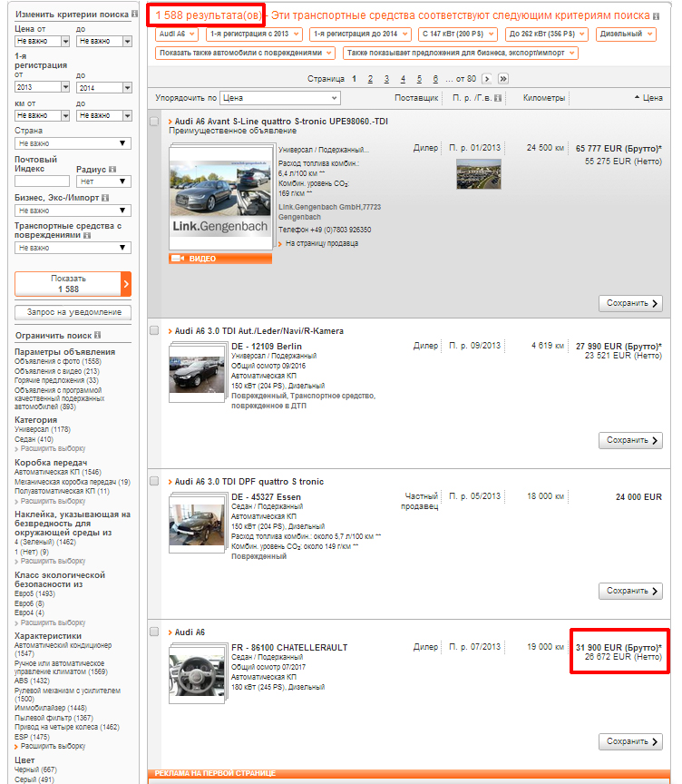Image resolution: width=682 pixels, height=784 pixels.
Task: Go to results page 6
Action: (x=435, y=79)
